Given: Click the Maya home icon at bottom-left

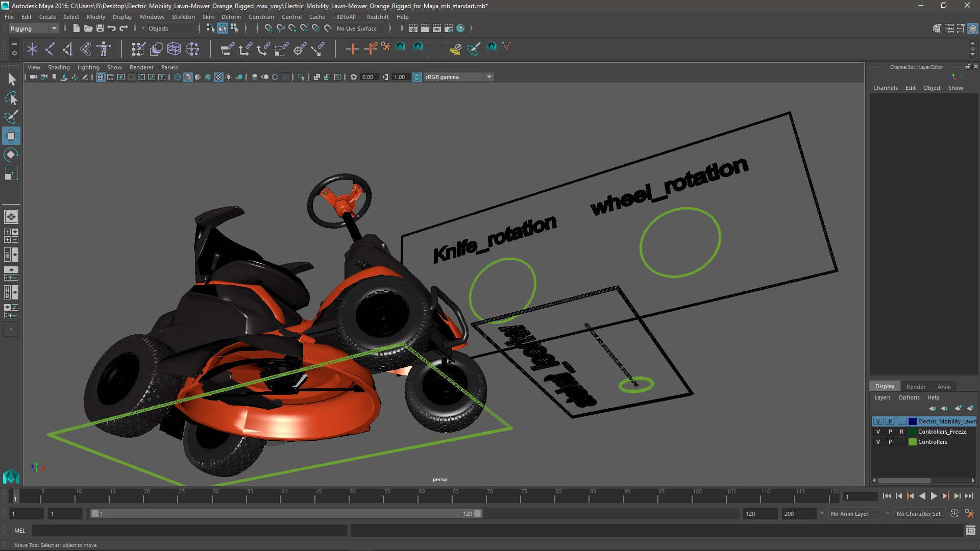Looking at the screenshot, I should coord(11,477).
